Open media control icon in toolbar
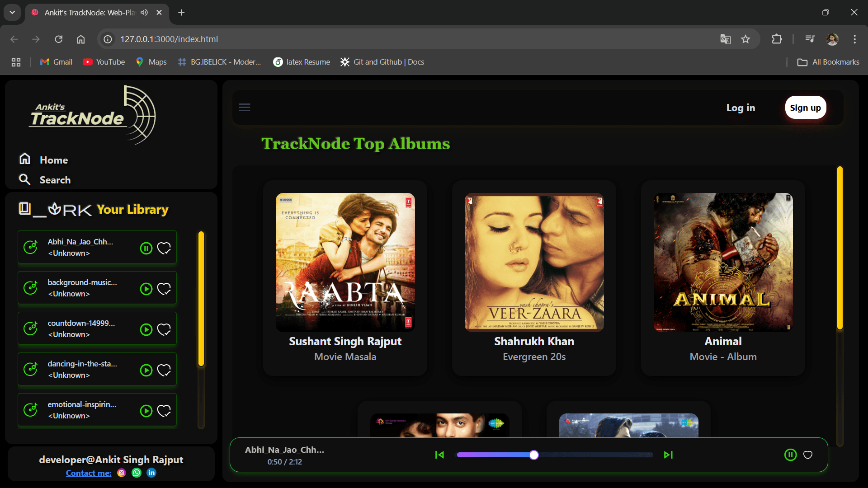 pyautogui.click(x=810, y=39)
